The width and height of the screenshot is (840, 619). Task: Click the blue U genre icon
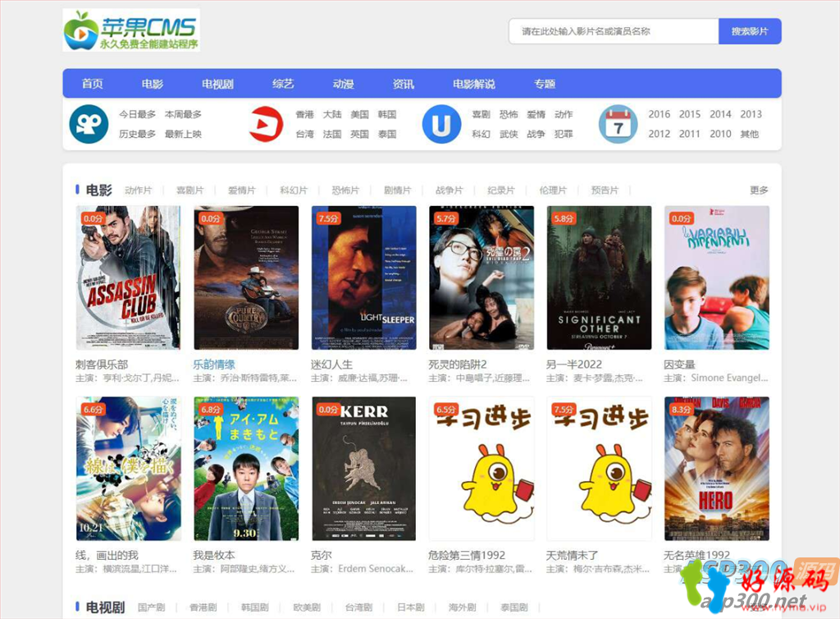tap(441, 124)
